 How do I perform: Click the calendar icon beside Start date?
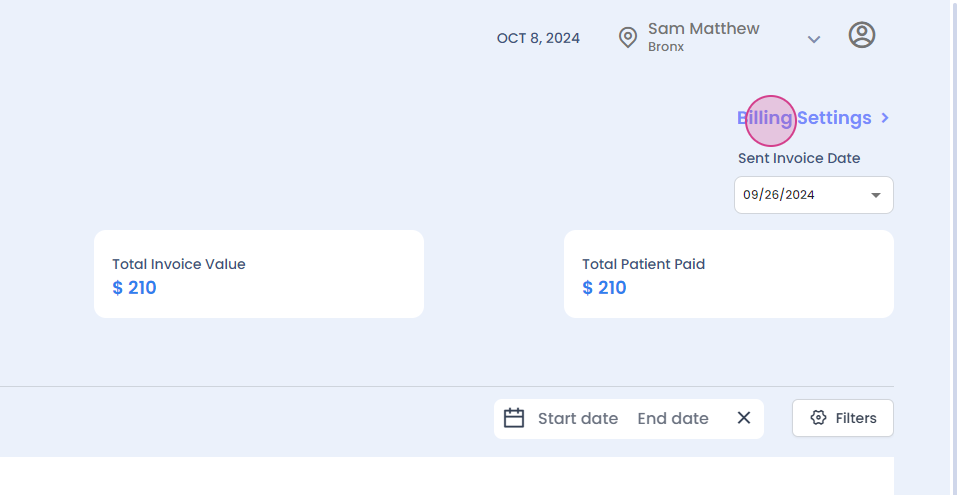coord(514,418)
